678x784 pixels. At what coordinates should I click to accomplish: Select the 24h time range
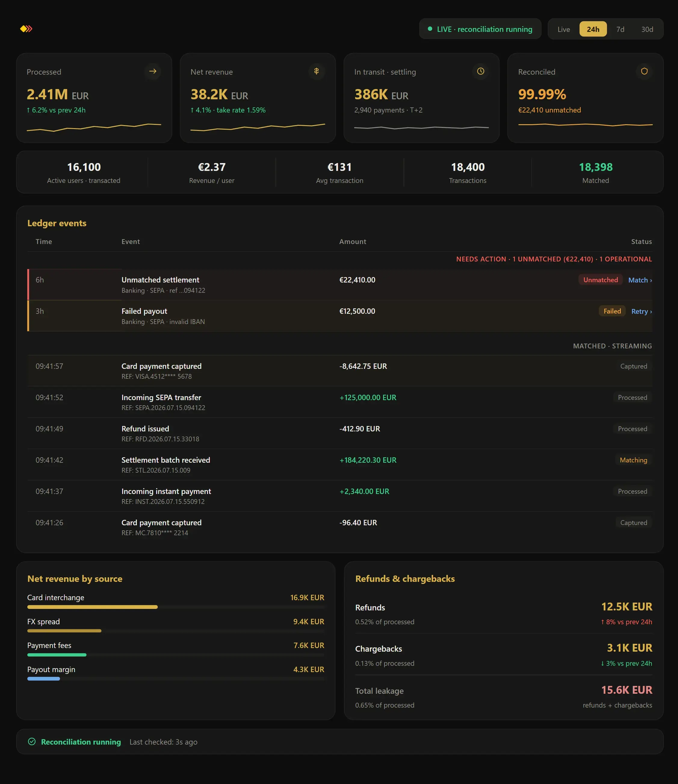(x=593, y=29)
